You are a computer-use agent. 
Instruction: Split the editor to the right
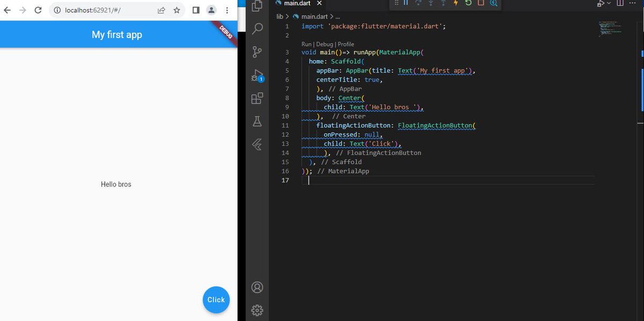(x=620, y=4)
